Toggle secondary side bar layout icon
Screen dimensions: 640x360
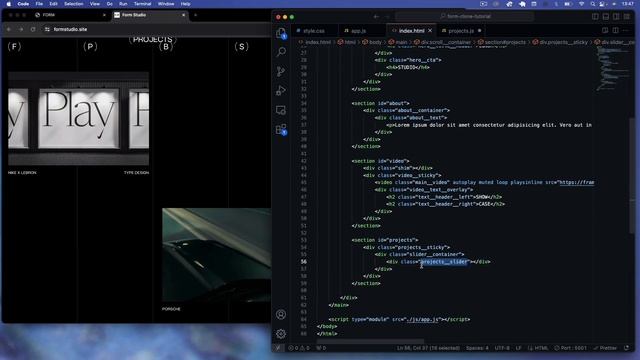616,17
